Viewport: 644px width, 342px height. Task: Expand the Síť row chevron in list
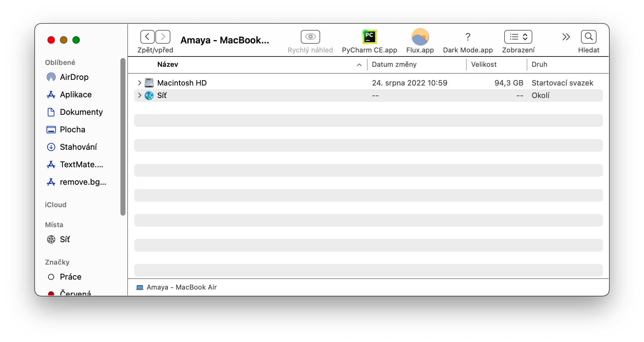(x=139, y=95)
